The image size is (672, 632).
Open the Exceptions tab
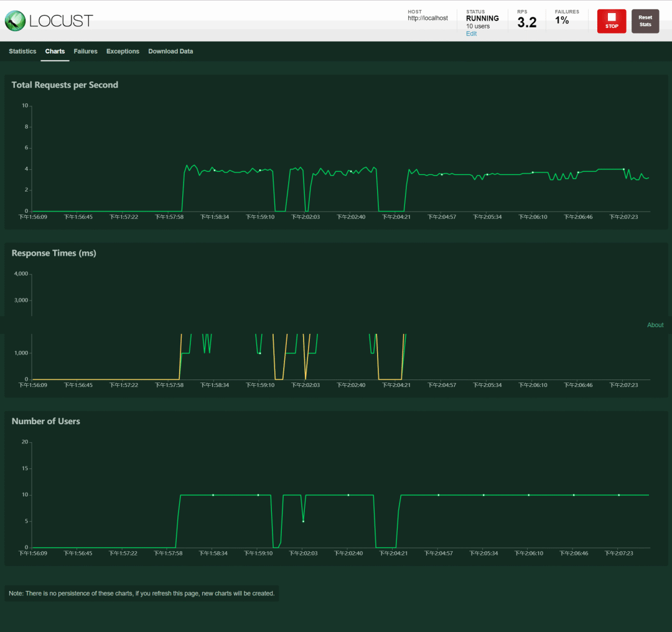(x=123, y=51)
